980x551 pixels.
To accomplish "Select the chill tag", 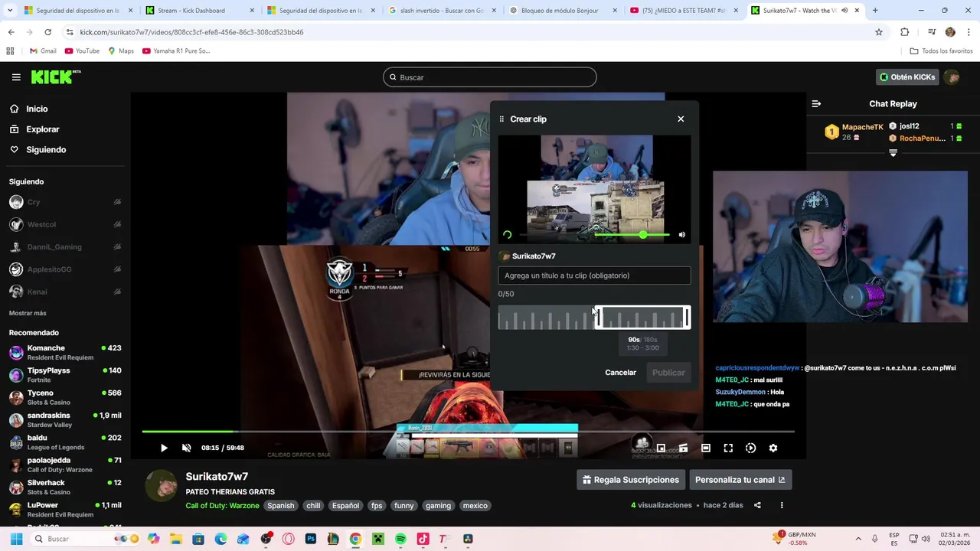I will point(313,506).
